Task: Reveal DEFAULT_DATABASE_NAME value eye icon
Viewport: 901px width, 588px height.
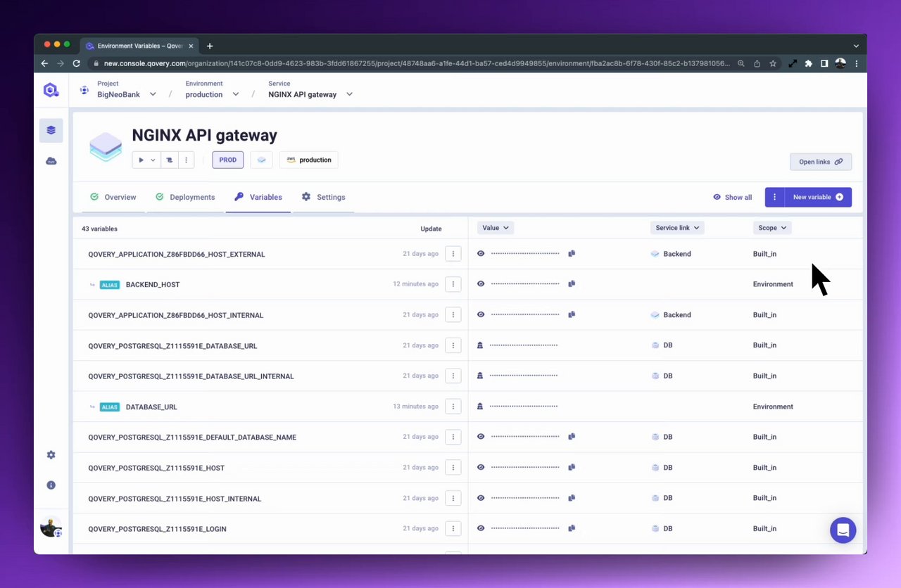Action: point(481,437)
